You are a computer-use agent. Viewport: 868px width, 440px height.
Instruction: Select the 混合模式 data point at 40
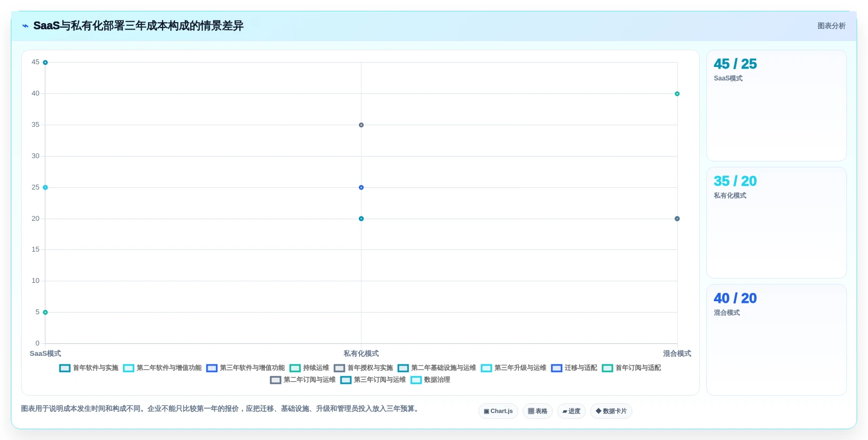point(677,94)
